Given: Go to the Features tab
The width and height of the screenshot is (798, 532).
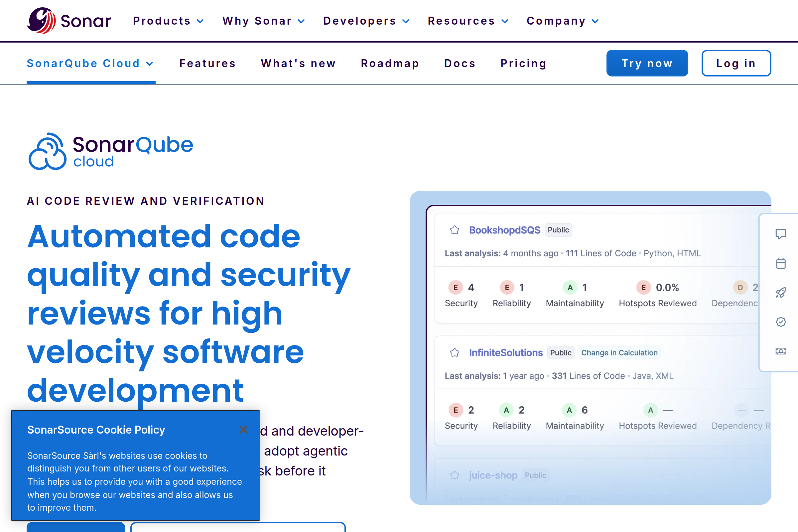Looking at the screenshot, I should click(207, 64).
